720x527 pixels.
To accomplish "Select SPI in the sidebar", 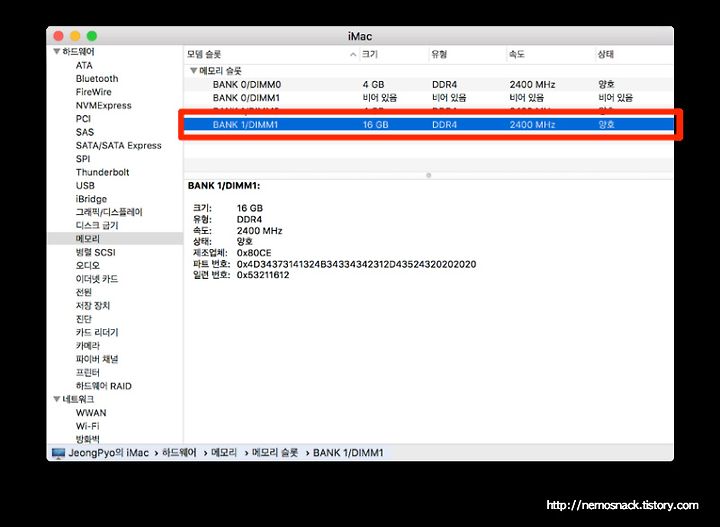I will click(x=83, y=159).
